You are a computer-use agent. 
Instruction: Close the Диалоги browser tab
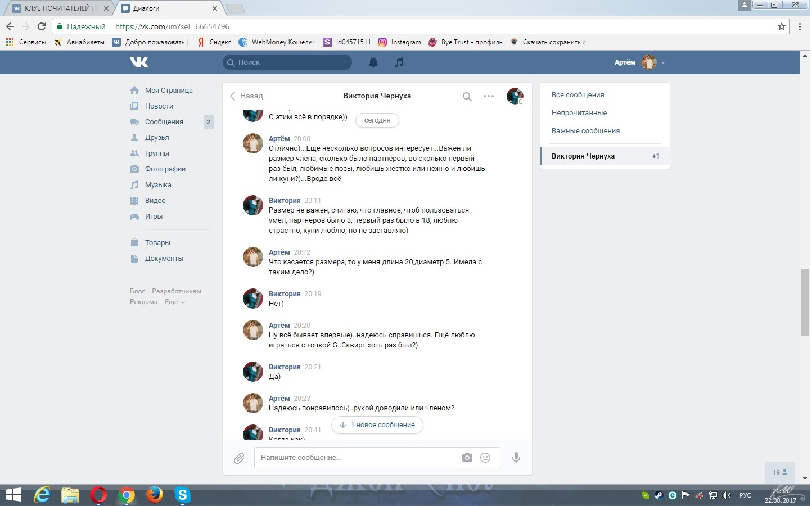point(215,8)
